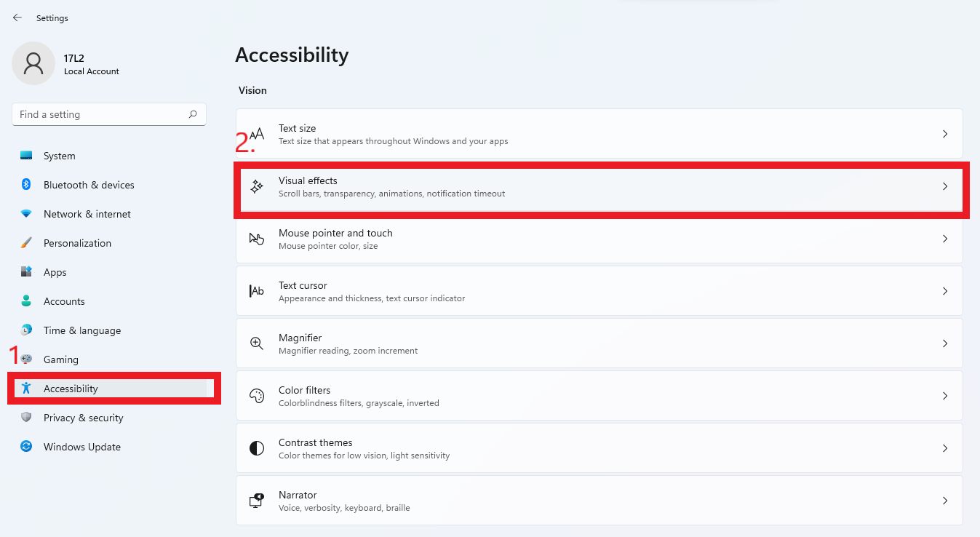Click the Personalization paintbrush icon
This screenshot has height=537, width=980.
point(26,243)
